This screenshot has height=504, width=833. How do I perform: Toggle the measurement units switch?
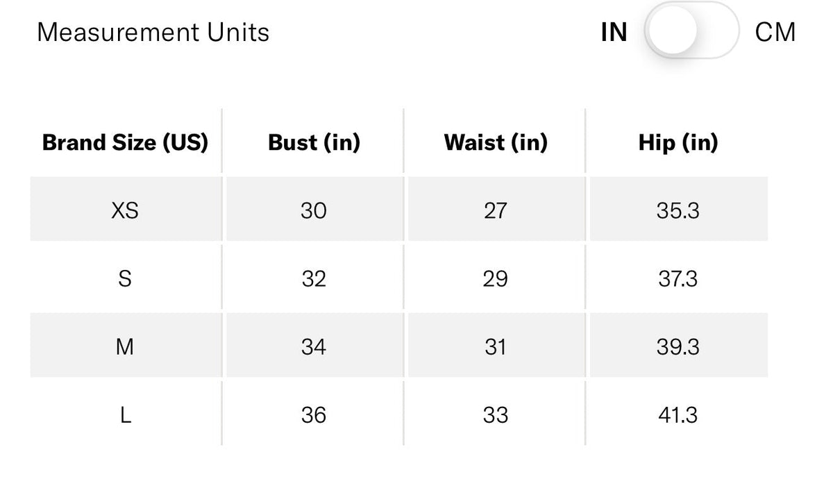[x=691, y=32]
